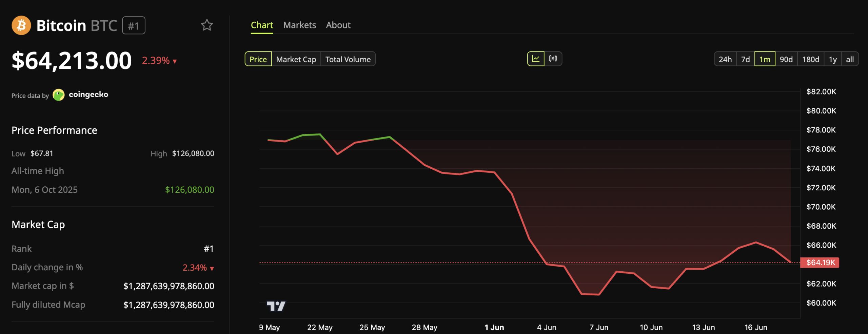Click the Price Performance heading
Image resolution: width=868 pixels, height=334 pixels.
tap(54, 130)
